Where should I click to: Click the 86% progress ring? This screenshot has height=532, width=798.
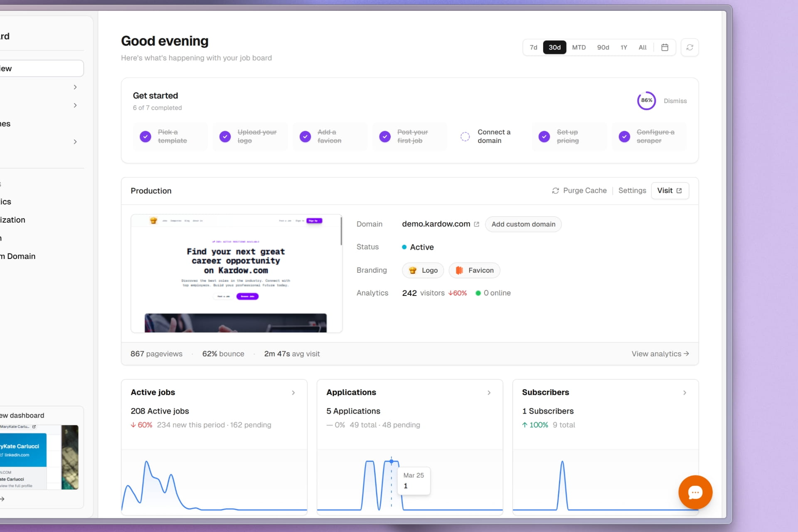tap(646, 101)
